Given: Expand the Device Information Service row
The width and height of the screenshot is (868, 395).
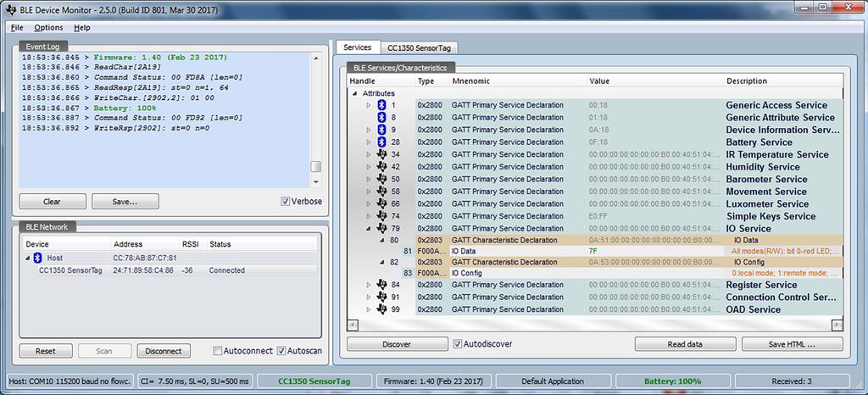Looking at the screenshot, I should tap(369, 130).
